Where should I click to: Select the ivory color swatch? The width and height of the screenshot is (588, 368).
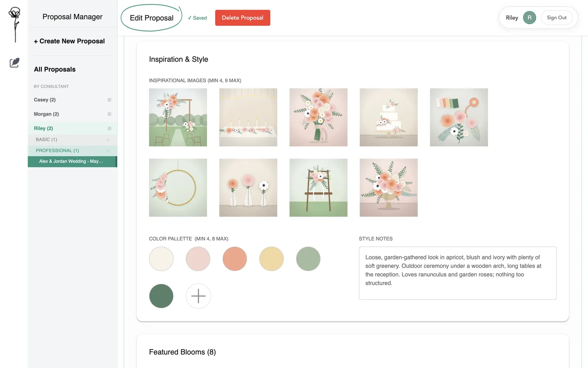pyautogui.click(x=161, y=259)
